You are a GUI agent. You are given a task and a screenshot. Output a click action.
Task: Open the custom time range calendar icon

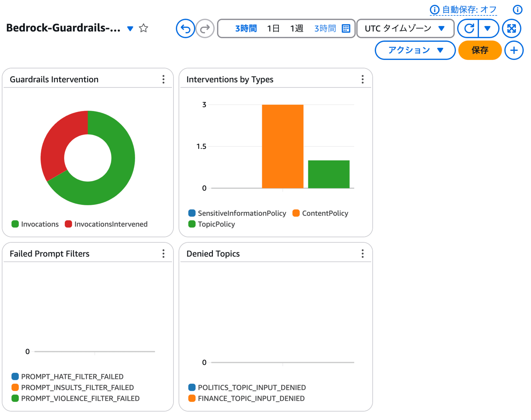point(346,28)
